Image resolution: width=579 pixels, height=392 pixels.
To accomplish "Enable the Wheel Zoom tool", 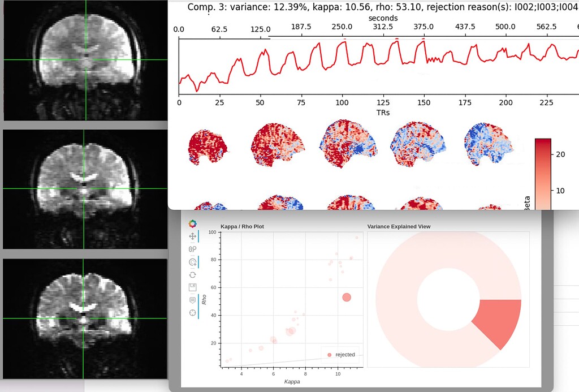I will 192,262.
